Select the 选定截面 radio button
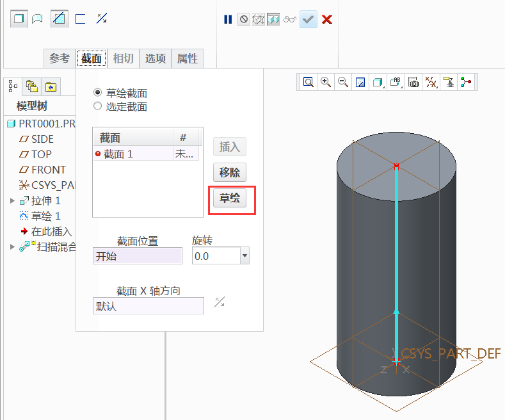The height and width of the screenshot is (420, 505). tap(97, 106)
